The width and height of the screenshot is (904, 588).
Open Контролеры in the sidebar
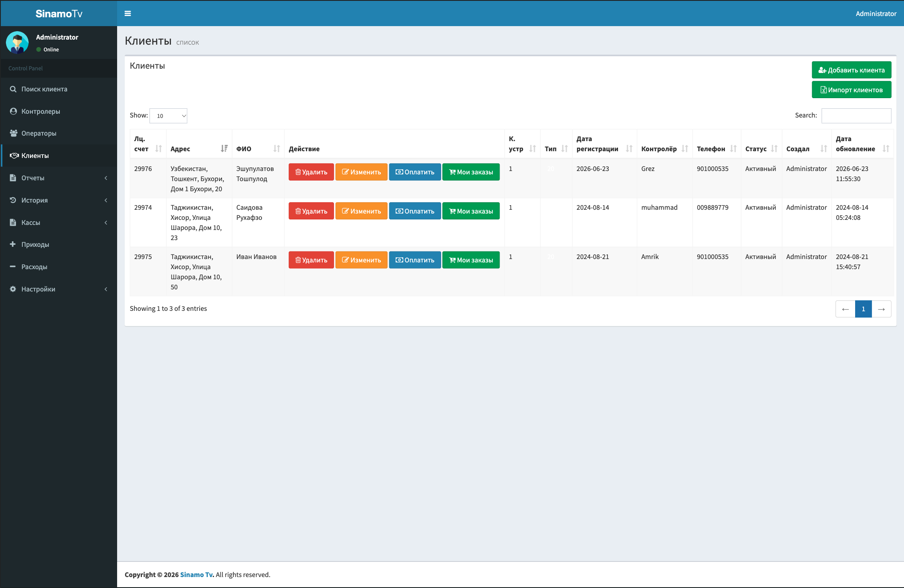[59, 111]
